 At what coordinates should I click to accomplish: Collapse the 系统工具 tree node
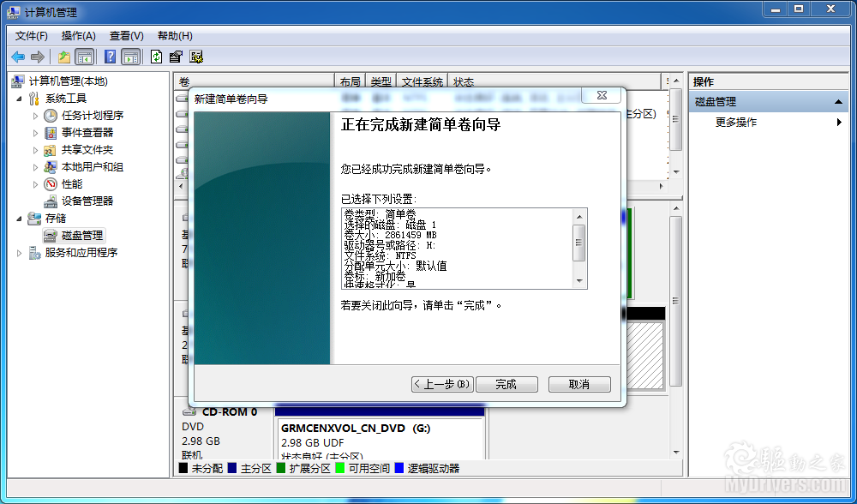tap(21, 99)
